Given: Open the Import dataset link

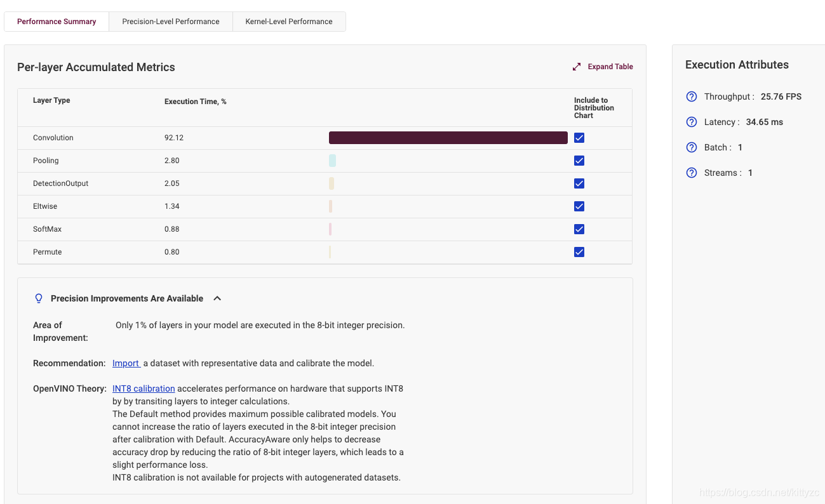Looking at the screenshot, I should [x=126, y=363].
